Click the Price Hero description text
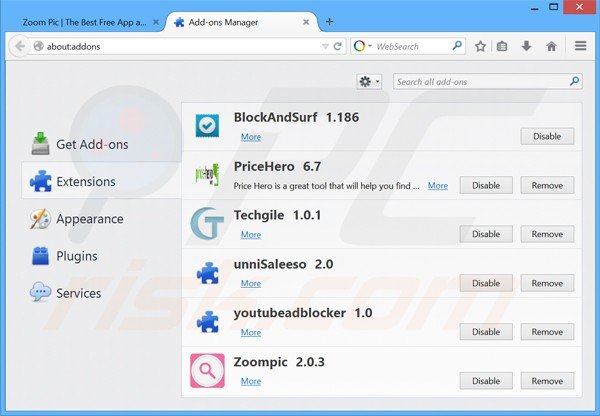Screen dimensions: 600x416 [x=326, y=186]
